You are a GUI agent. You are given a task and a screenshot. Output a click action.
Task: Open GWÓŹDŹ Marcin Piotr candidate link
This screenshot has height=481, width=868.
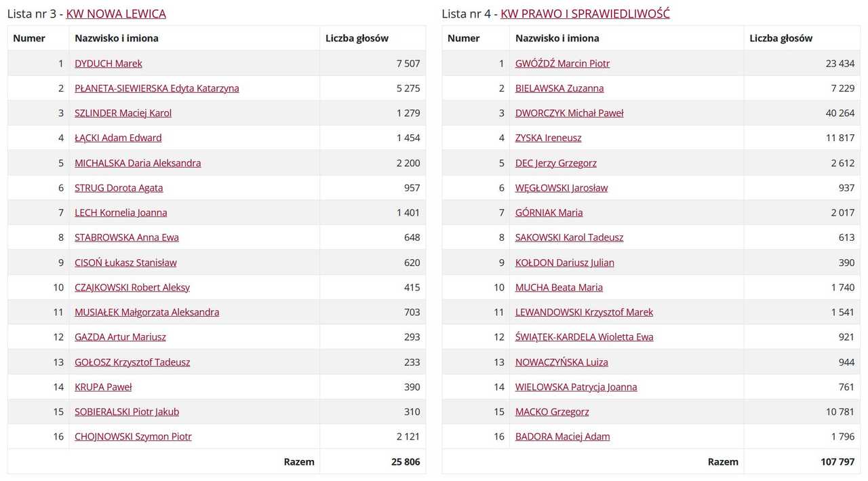(x=562, y=63)
